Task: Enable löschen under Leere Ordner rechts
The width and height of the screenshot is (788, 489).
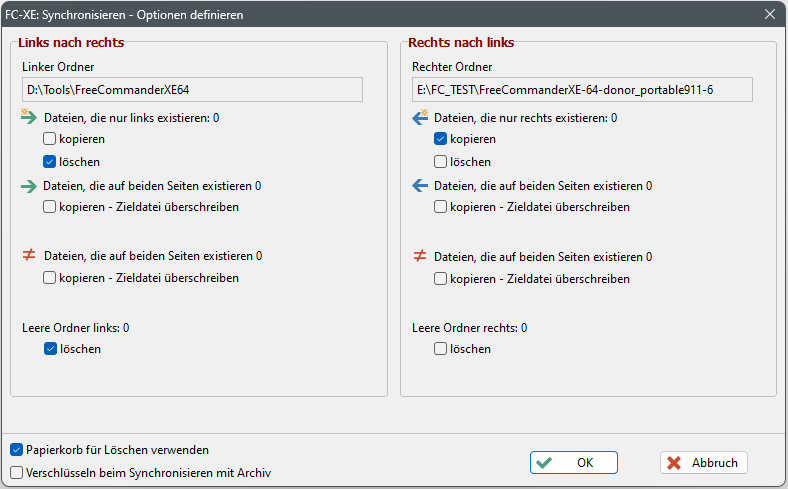Action: (440, 349)
